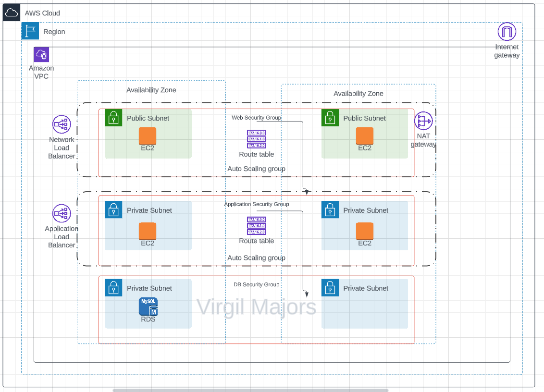Click the blue Region flag icon
This screenshot has height=392, width=544.
tap(30, 31)
